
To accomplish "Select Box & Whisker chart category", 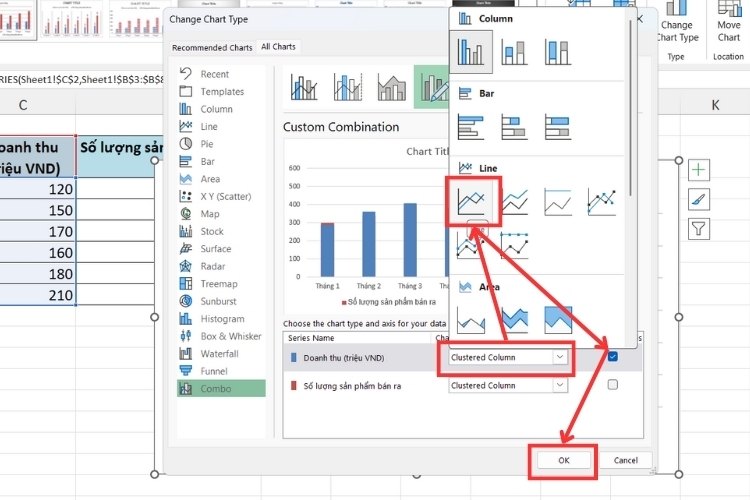I will tap(221, 336).
